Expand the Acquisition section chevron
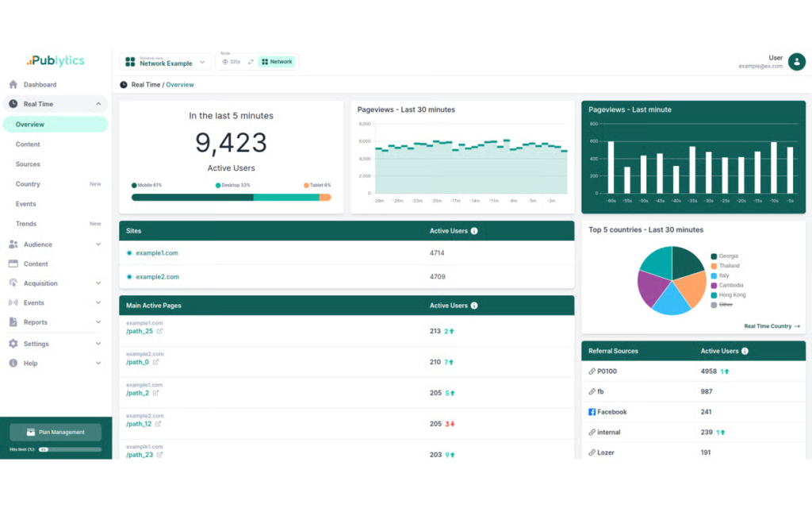The width and height of the screenshot is (812, 508). pos(98,283)
